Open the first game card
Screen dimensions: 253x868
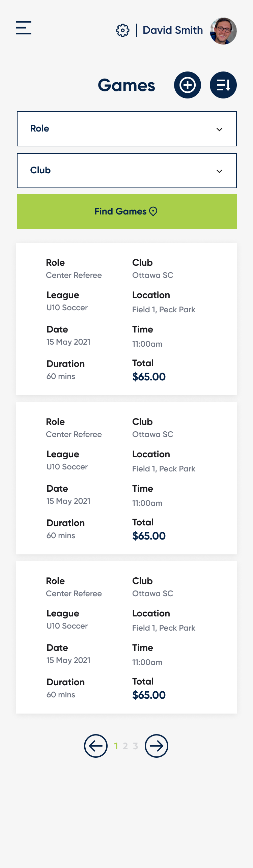(x=126, y=319)
